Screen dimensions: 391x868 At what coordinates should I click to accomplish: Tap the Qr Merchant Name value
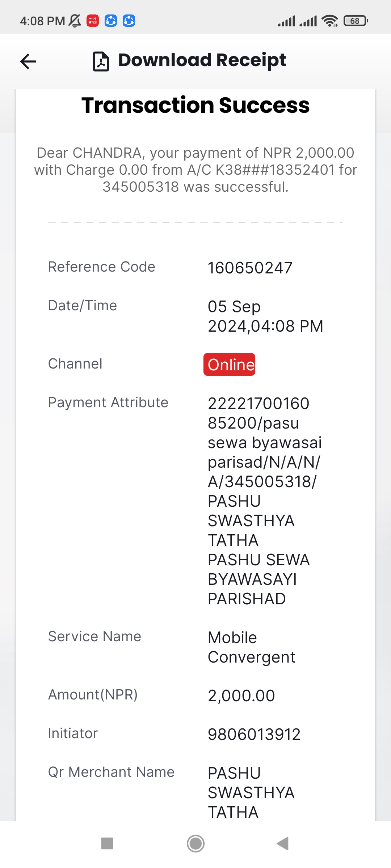[x=251, y=792]
